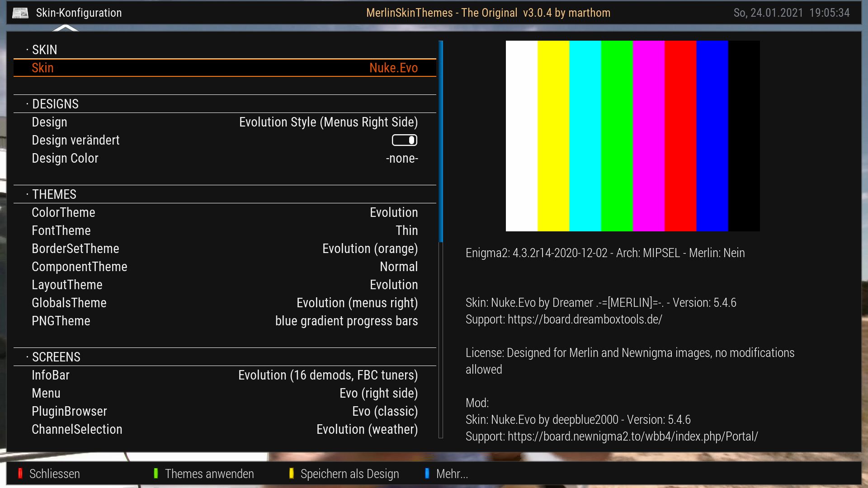This screenshot has height=488, width=868.
Task: Click the cyan bar in preview
Action: (x=585, y=136)
